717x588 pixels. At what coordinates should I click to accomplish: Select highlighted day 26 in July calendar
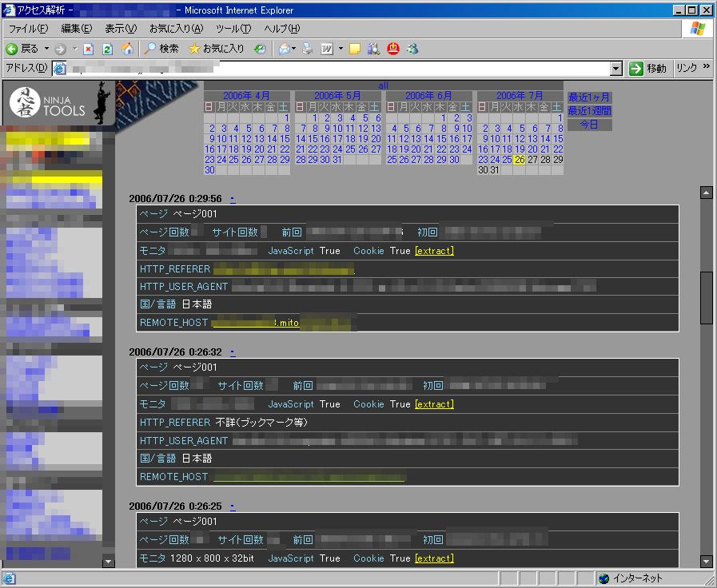[x=520, y=160]
